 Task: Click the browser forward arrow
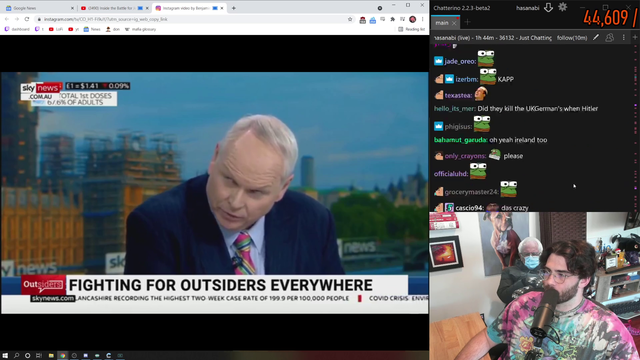click(17, 19)
